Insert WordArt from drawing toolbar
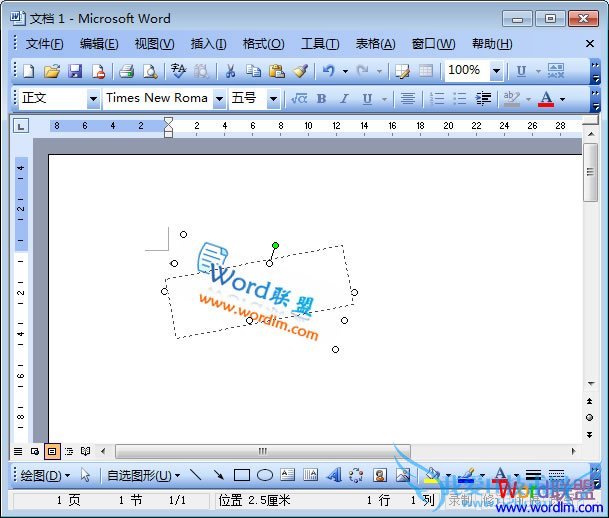This screenshot has height=518, width=609. pyautogui.click(x=334, y=476)
